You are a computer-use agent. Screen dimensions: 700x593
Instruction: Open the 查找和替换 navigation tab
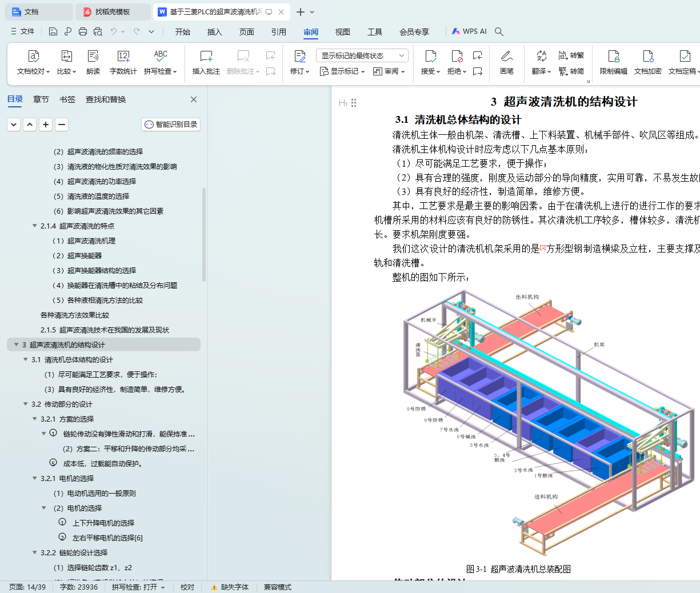click(106, 99)
